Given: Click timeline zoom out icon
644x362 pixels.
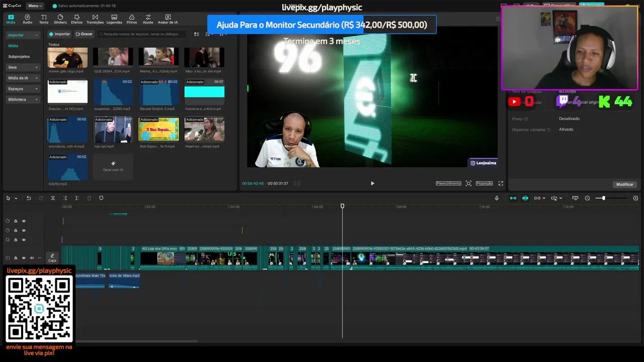Looking at the screenshot, I should coord(587,198).
